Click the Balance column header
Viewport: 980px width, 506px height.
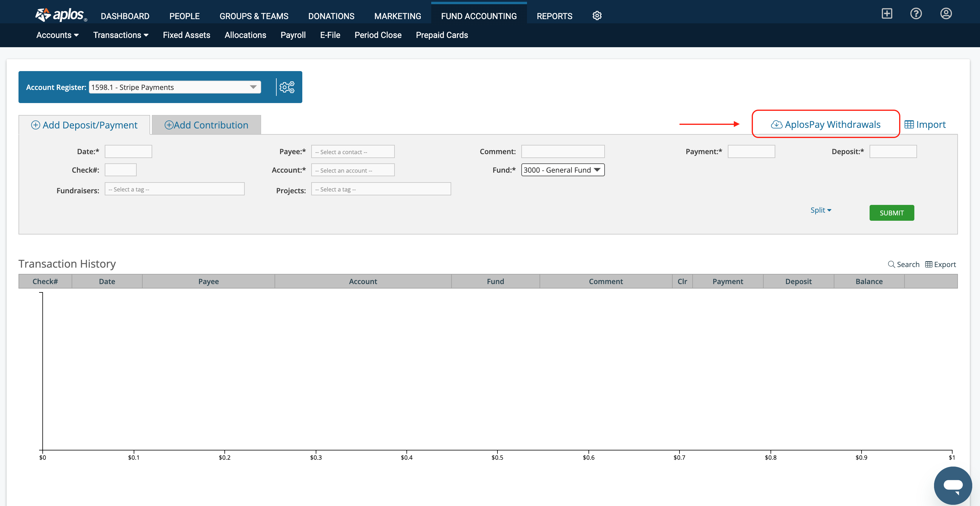point(869,281)
